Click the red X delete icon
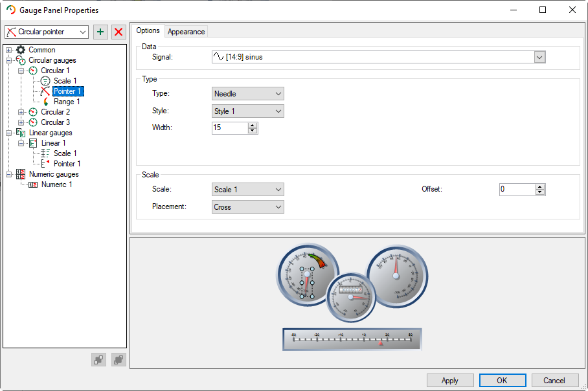588x391 pixels. pos(119,32)
